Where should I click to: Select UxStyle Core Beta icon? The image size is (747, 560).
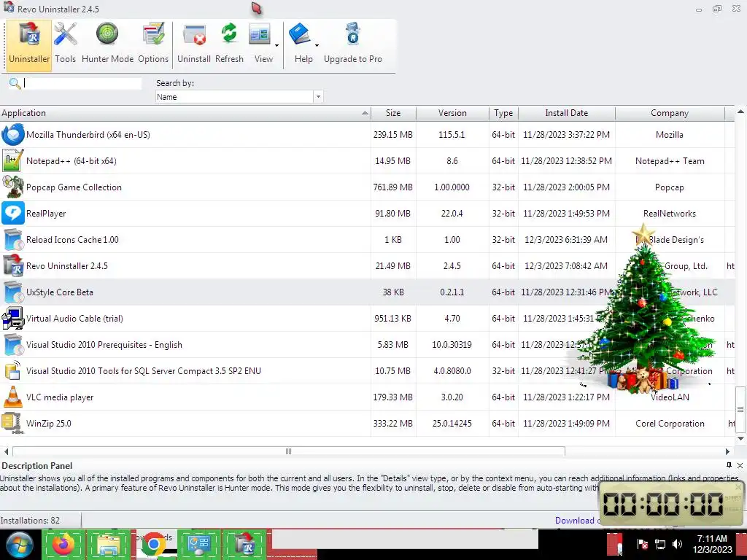click(x=13, y=292)
